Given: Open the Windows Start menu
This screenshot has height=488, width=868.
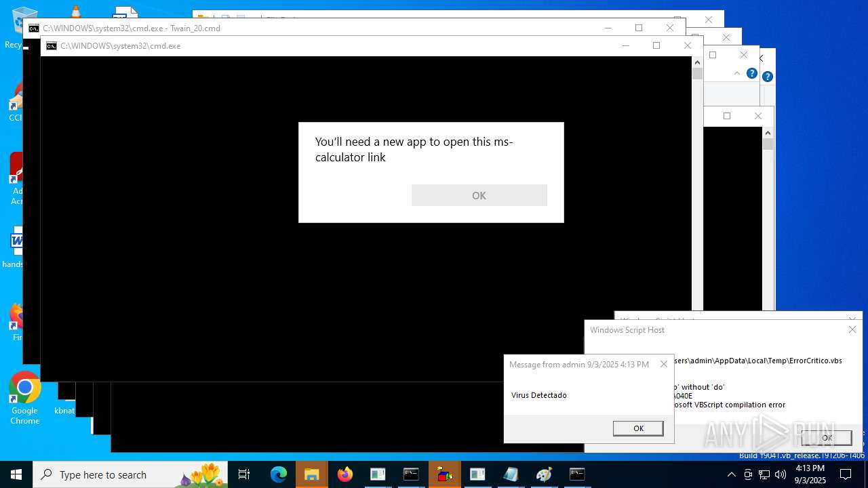Looking at the screenshot, I should [16, 474].
